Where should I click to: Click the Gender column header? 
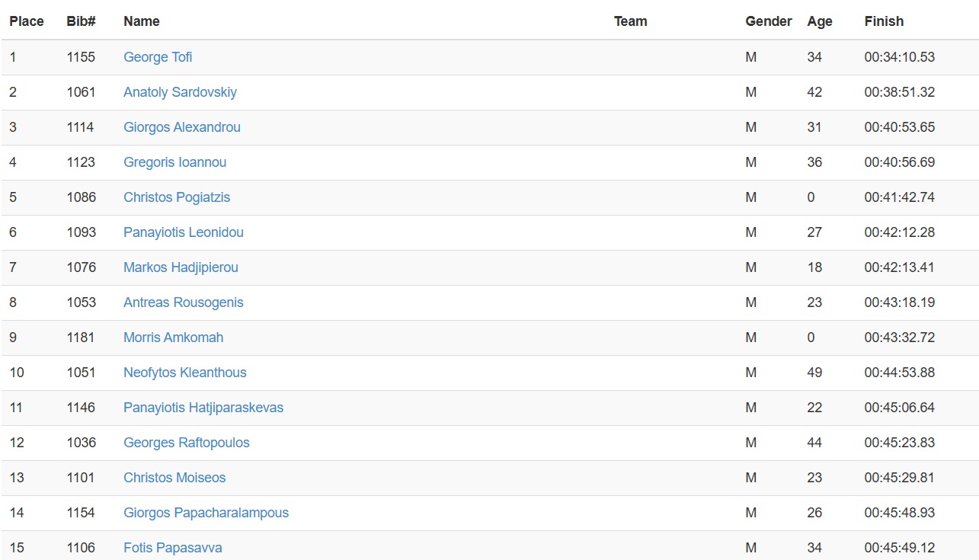coord(769,21)
